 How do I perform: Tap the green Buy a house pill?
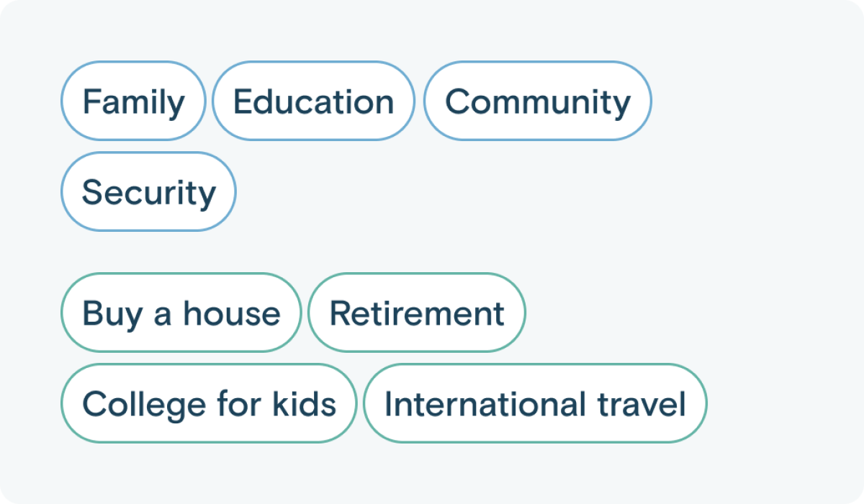coord(181,313)
